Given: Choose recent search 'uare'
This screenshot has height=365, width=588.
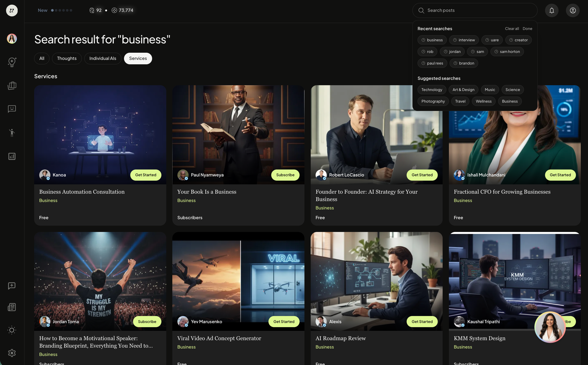Looking at the screenshot, I should pyautogui.click(x=492, y=40).
